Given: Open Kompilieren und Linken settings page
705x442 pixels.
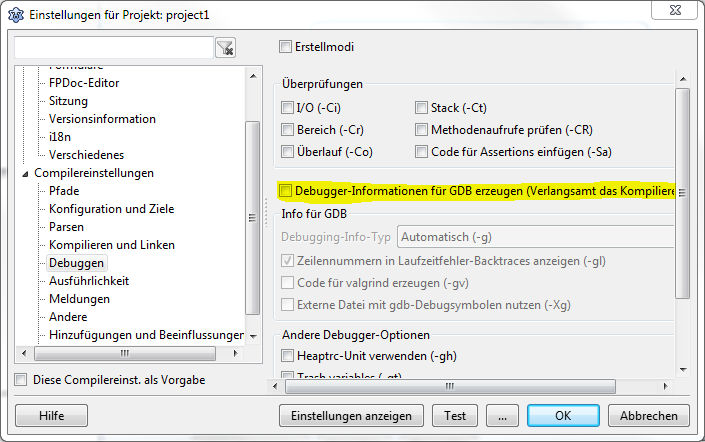Looking at the screenshot, I should 112,245.
